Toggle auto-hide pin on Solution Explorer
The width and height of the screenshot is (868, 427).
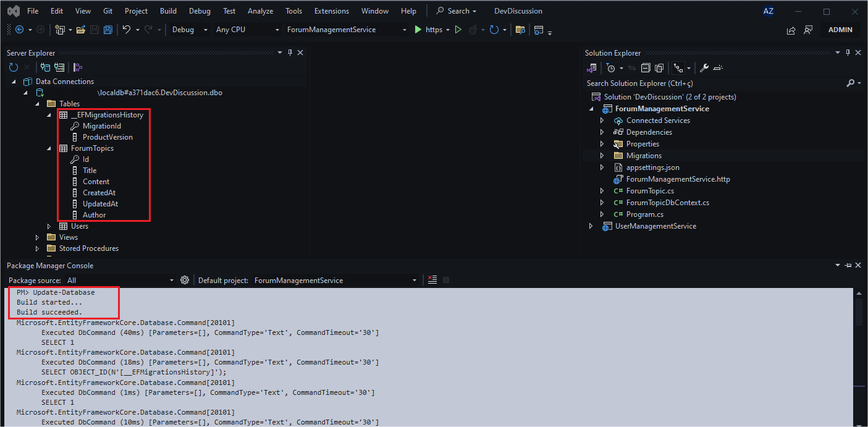848,53
